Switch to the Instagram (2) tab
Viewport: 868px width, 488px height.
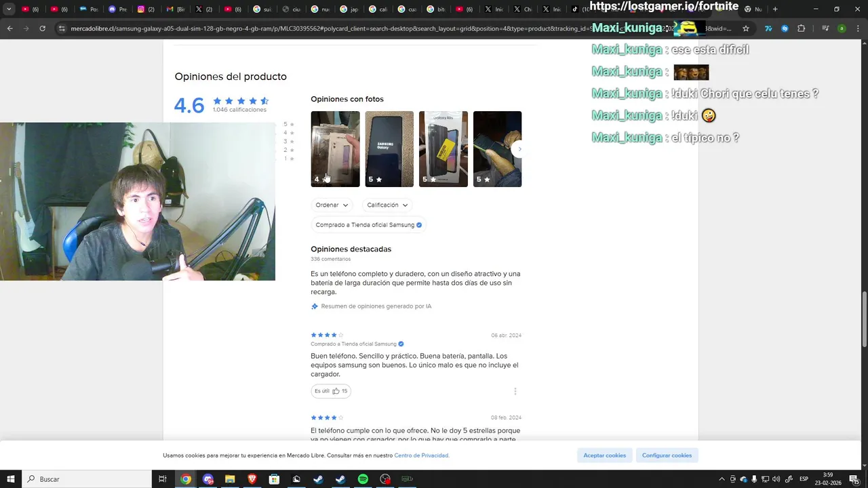(x=146, y=9)
